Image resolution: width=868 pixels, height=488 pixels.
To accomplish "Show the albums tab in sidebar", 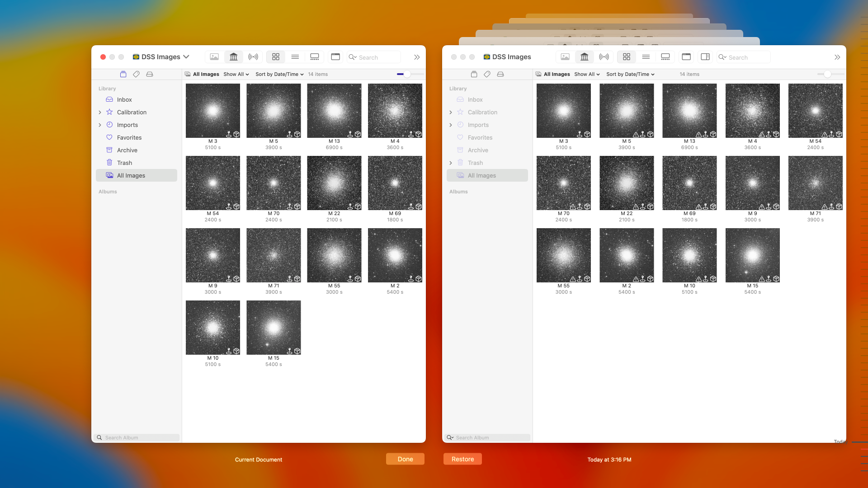I will 123,74.
